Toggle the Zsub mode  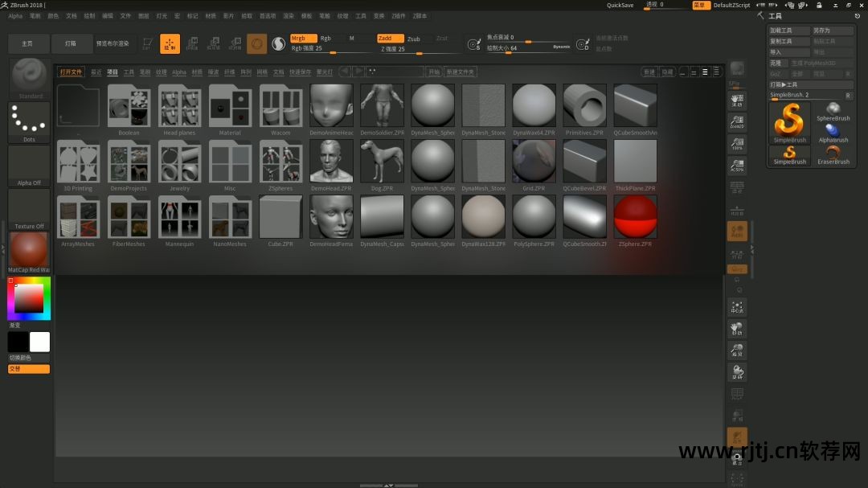pos(414,39)
